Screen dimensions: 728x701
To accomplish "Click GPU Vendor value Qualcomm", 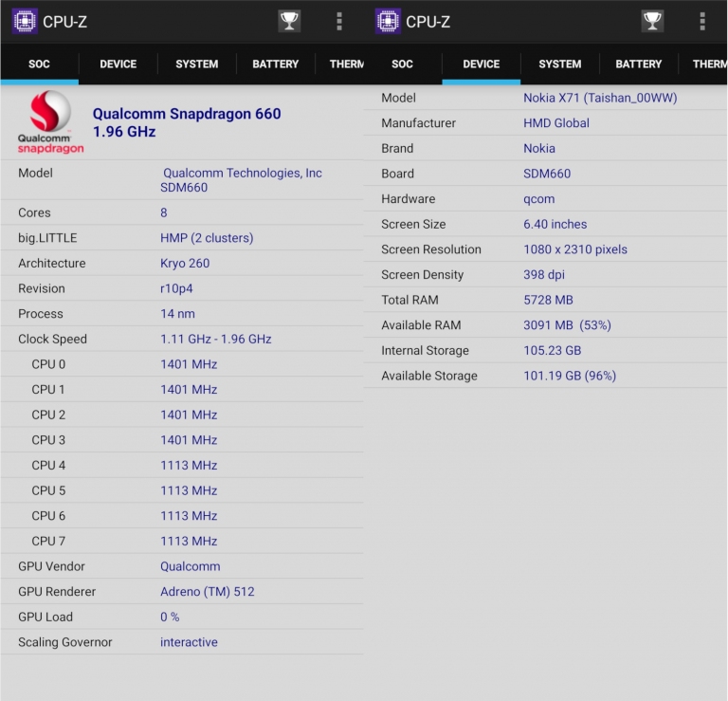I will click(191, 566).
